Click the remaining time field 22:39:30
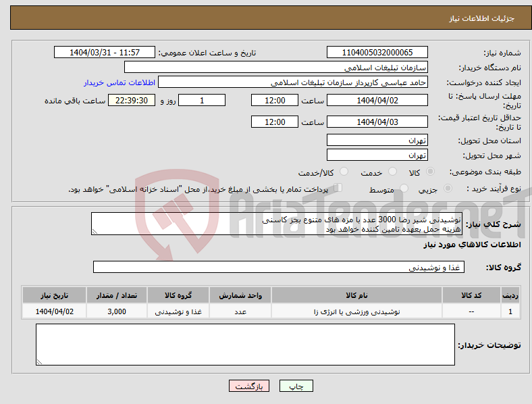The image size is (532, 404). click(x=132, y=100)
